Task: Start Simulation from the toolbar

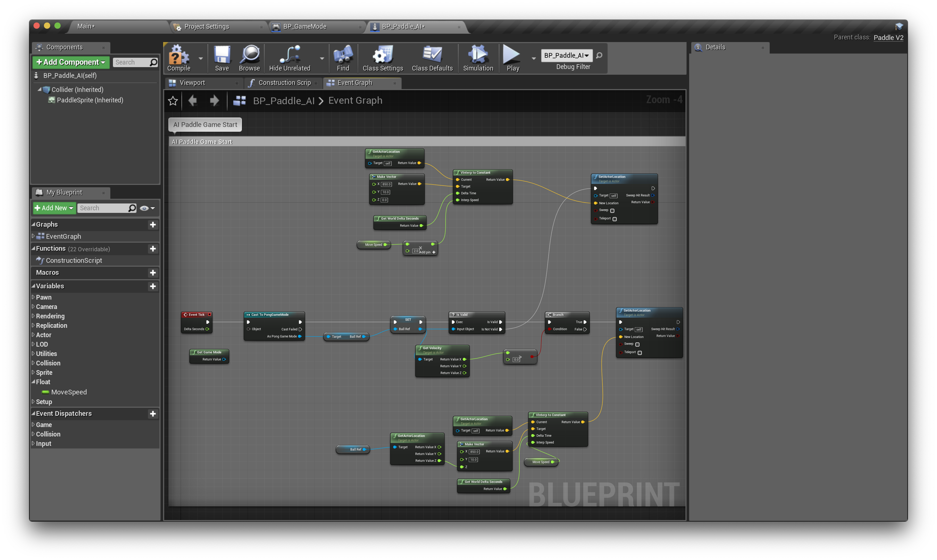Action: pos(478,55)
